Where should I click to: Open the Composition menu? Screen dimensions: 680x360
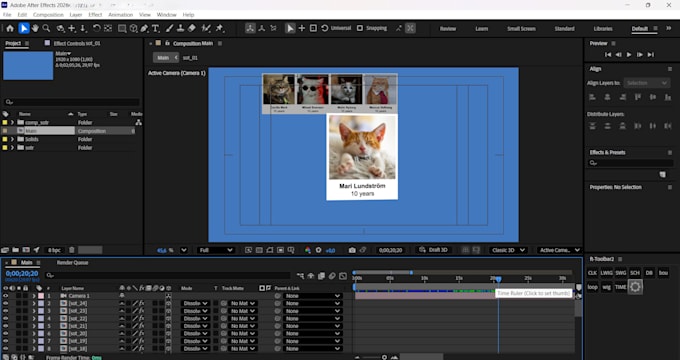[x=48, y=15]
